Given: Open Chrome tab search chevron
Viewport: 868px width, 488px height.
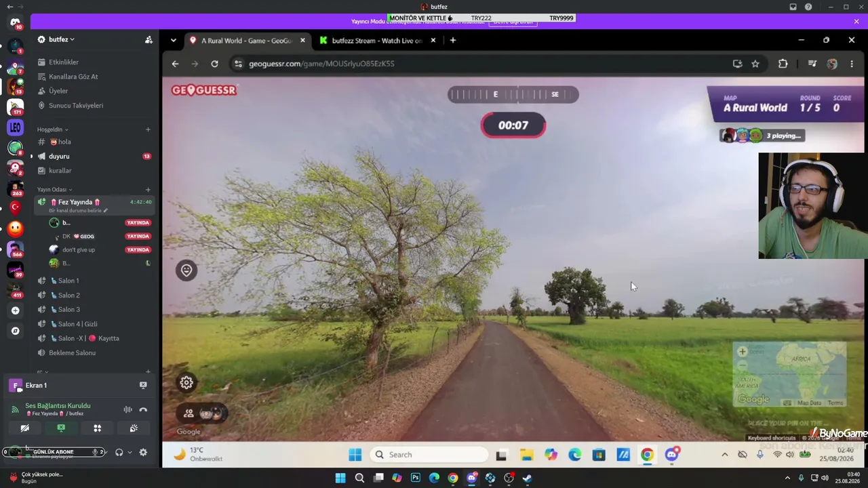Looking at the screenshot, I should 174,40.
